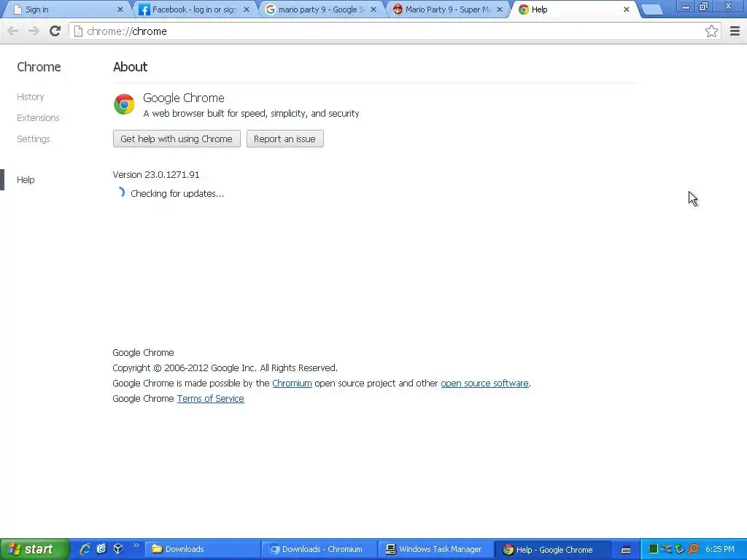This screenshot has width=747, height=560.
Task: Close the Help tab
Action: pos(627,9)
